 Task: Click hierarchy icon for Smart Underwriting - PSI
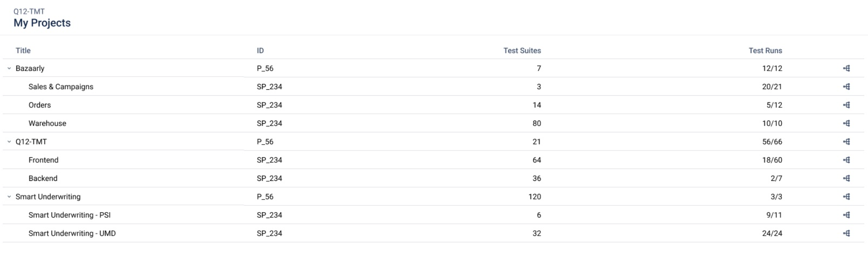pos(846,215)
